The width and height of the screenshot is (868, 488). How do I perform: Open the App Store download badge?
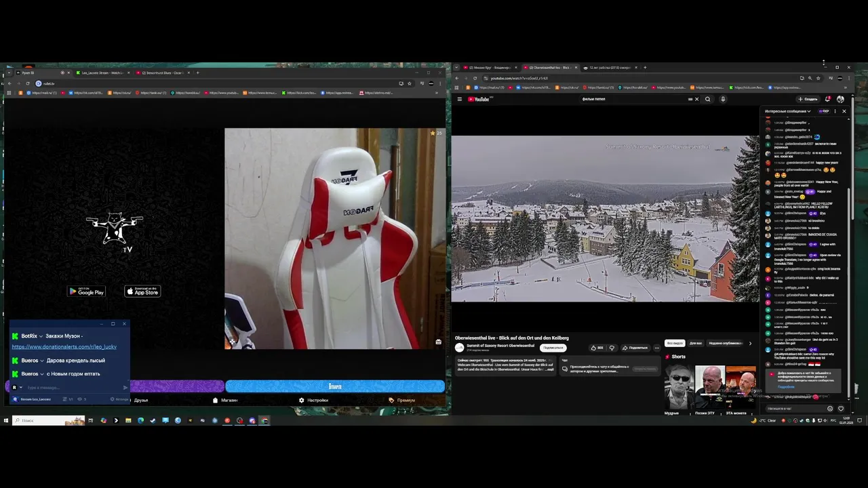(142, 291)
